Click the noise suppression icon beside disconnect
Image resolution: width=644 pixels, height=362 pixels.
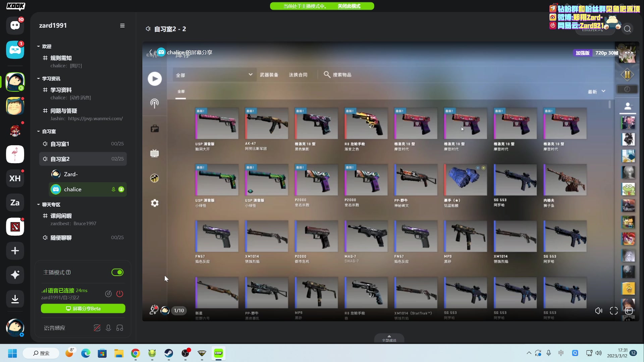tap(108, 294)
